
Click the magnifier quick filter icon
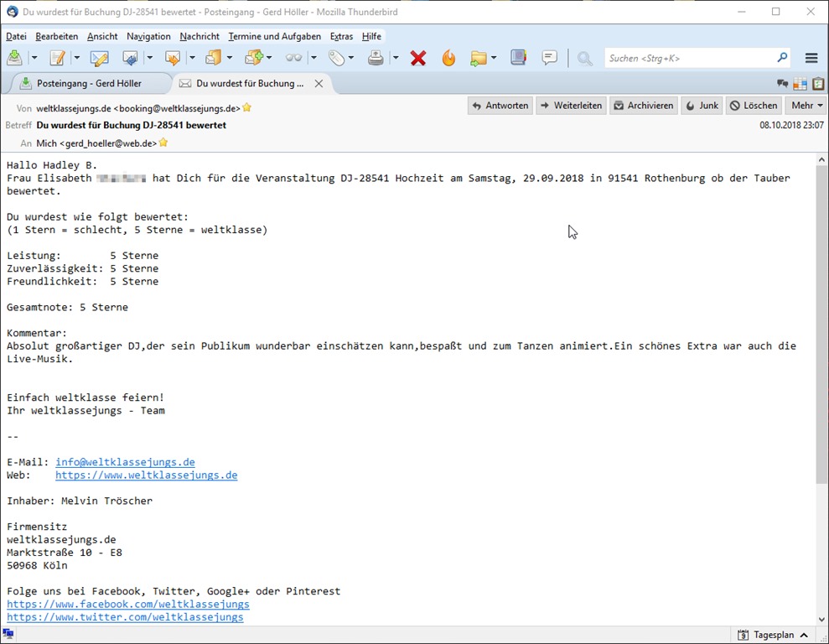(x=584, y=58)
